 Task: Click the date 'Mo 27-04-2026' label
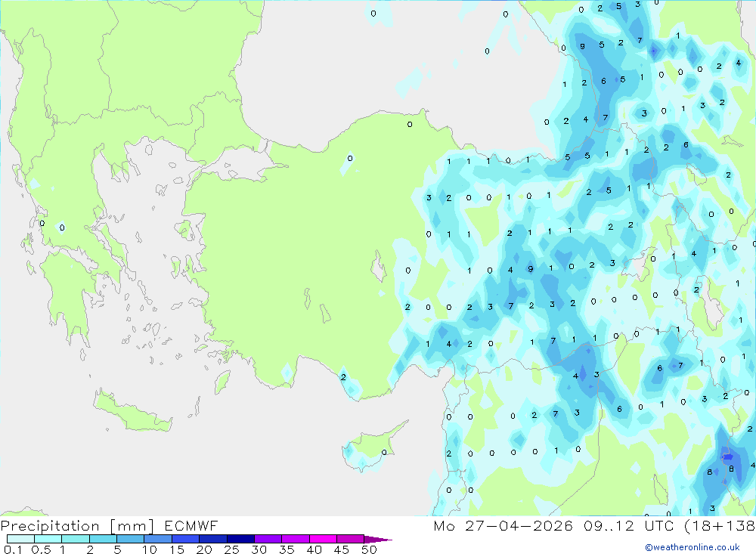point(503,525)
